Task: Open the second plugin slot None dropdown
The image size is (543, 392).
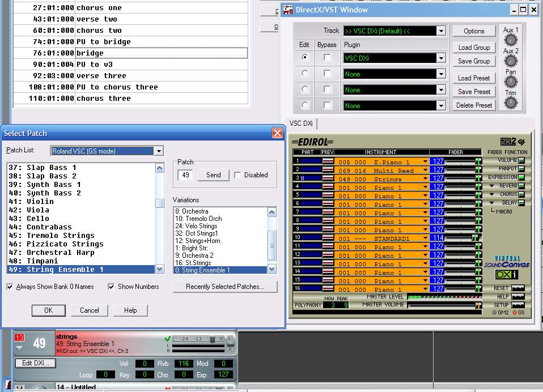Action: point(441,74)
